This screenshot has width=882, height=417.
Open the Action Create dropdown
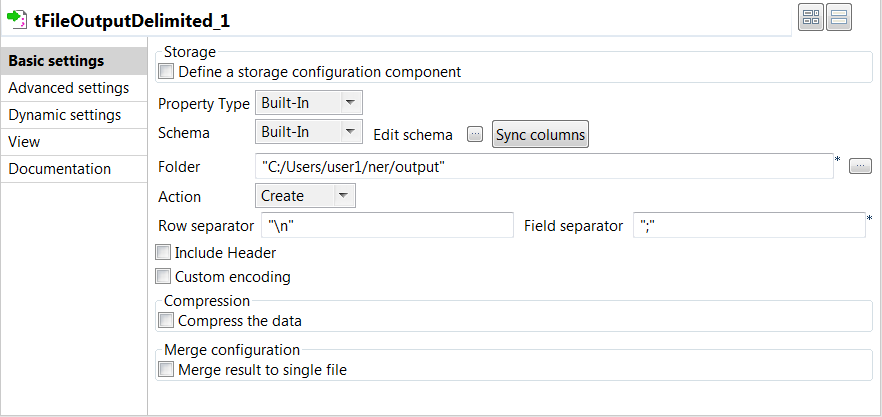click(305, 196)
